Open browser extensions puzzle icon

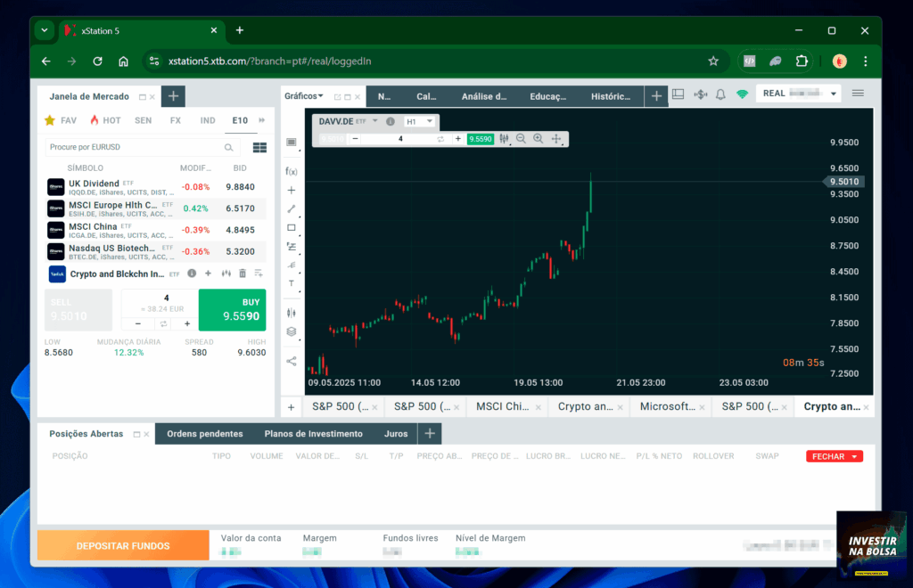point(802,61)
